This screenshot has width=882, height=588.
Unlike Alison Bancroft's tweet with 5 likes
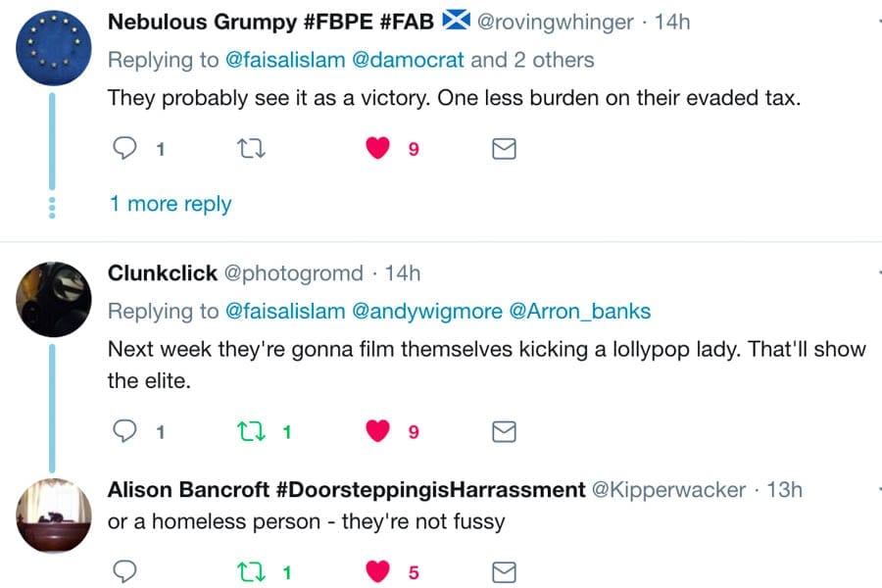coord(378,571)
